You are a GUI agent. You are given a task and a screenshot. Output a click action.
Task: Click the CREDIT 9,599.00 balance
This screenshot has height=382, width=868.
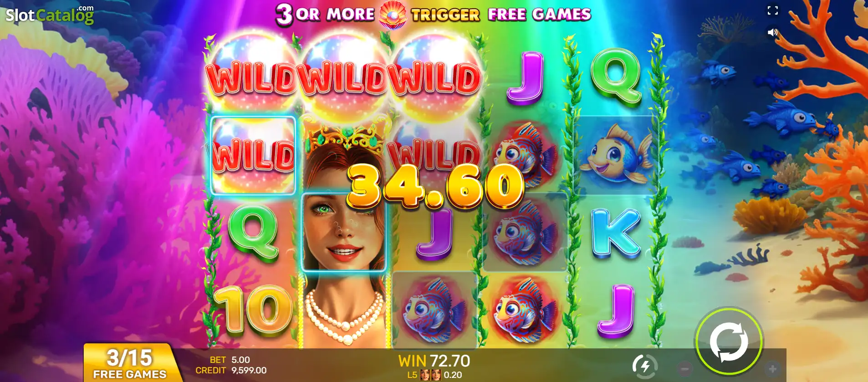[x=231, y=370]
